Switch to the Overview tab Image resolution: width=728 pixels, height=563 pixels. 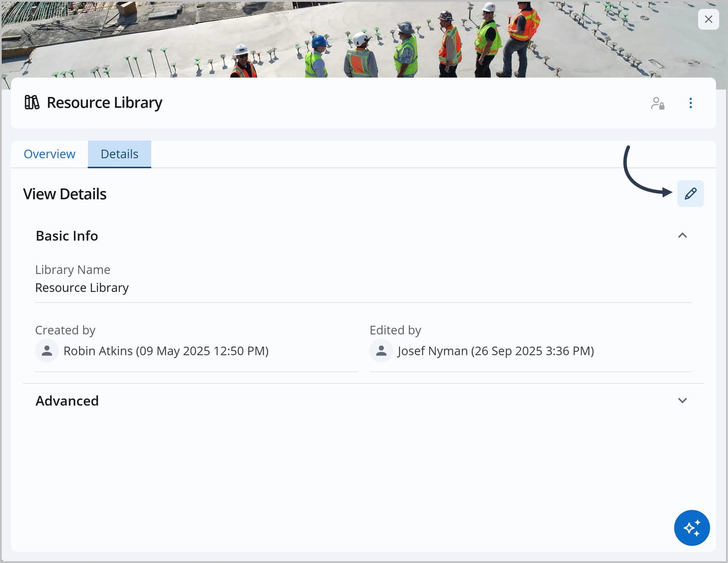pyautogui.click(x=49, y=154)
